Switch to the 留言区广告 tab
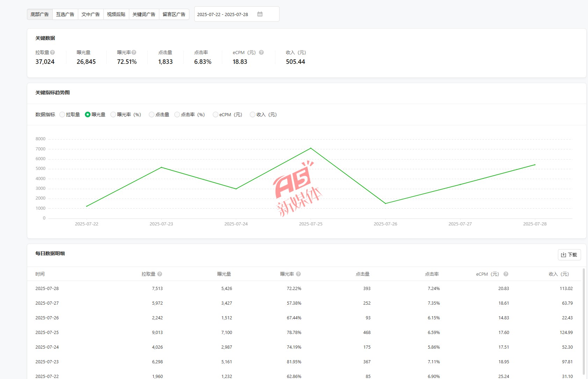The image size is (588, 379). 174,14
